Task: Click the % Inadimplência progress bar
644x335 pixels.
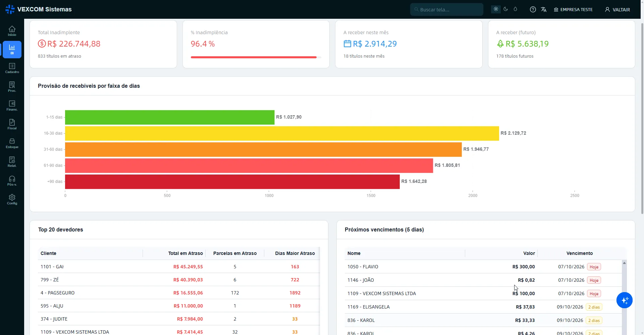Action: click(256, 57)
